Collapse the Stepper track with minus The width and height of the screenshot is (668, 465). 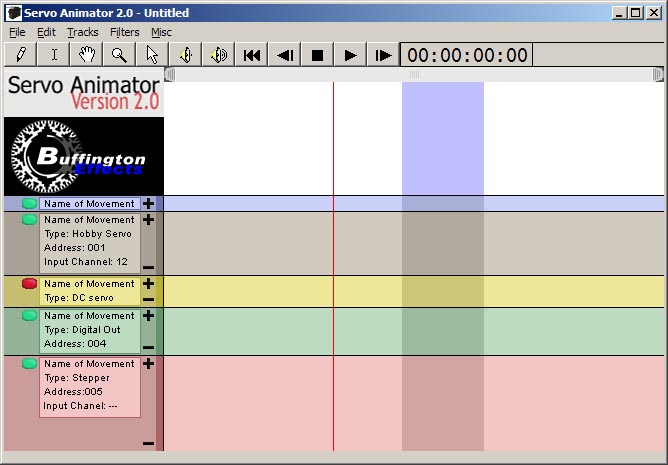(148, 443)
